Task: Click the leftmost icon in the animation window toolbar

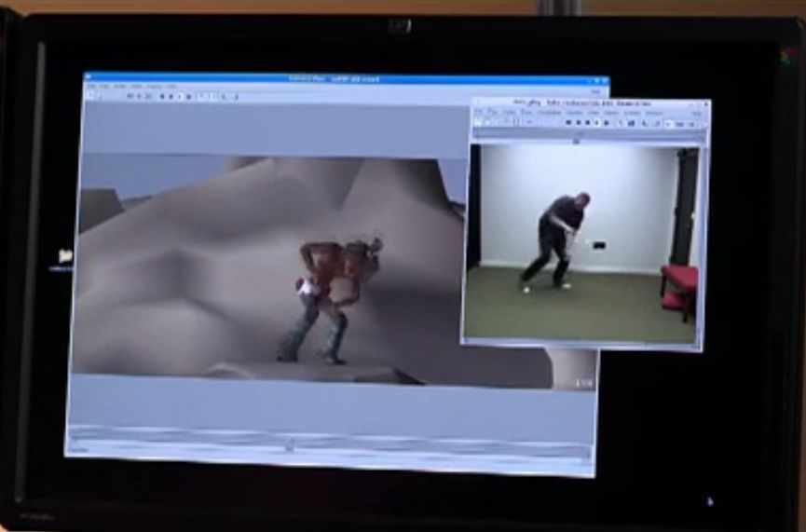Action: click(92, 96)
